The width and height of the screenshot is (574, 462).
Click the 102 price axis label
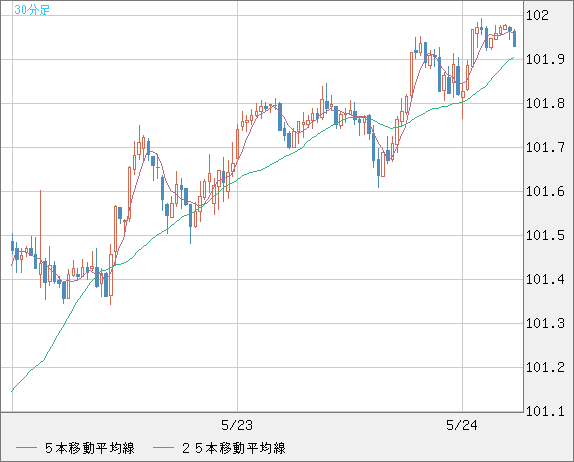[x=537, y=15]
